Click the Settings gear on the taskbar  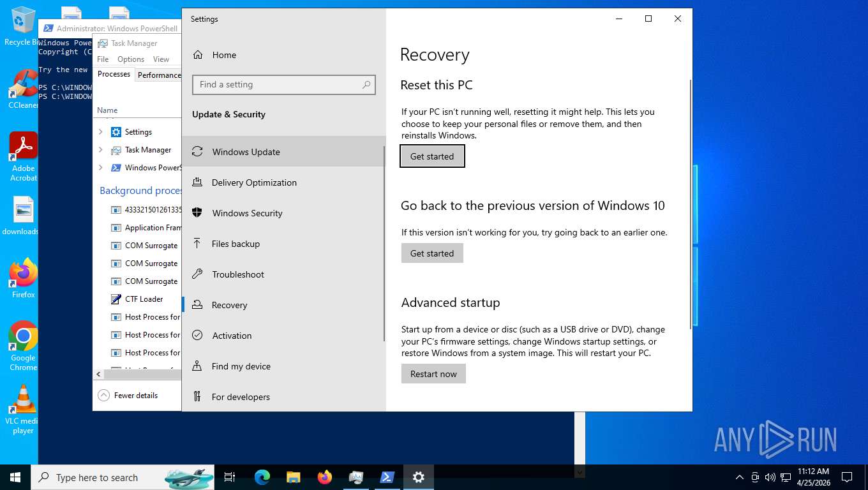click(x=419, y=477)
